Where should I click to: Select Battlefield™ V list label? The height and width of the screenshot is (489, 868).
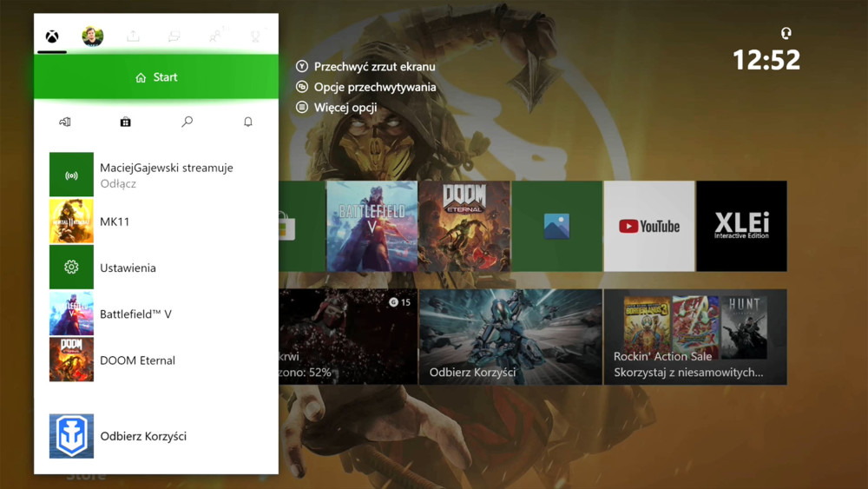pyautogui.click(x=135, y=314)
